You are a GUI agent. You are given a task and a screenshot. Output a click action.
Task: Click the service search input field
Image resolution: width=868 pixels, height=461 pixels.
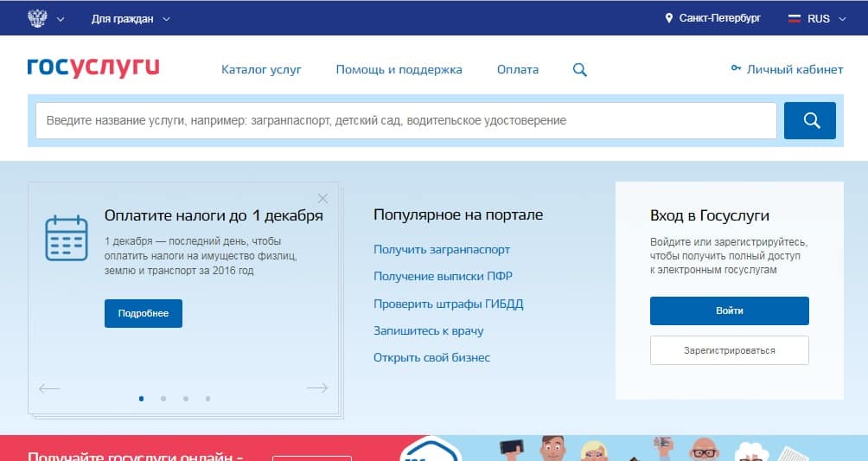click(405, 121)
